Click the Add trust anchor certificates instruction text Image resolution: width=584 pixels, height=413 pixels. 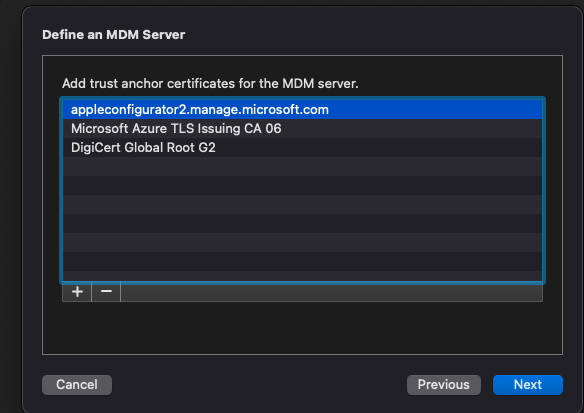pos(210,83)
